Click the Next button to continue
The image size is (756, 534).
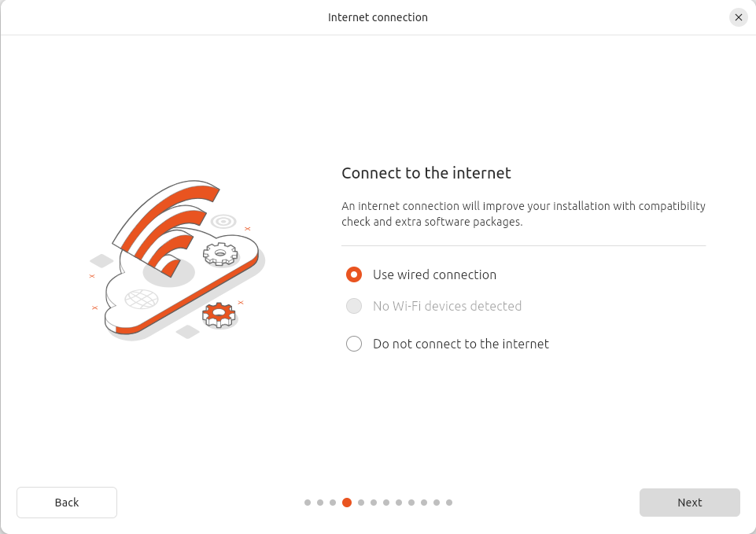[689, 502]
